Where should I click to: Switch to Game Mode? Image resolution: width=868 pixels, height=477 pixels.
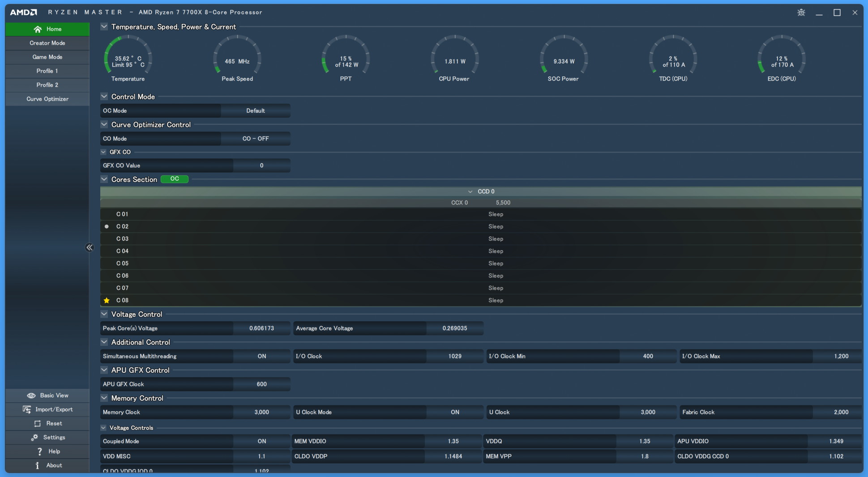47,57
